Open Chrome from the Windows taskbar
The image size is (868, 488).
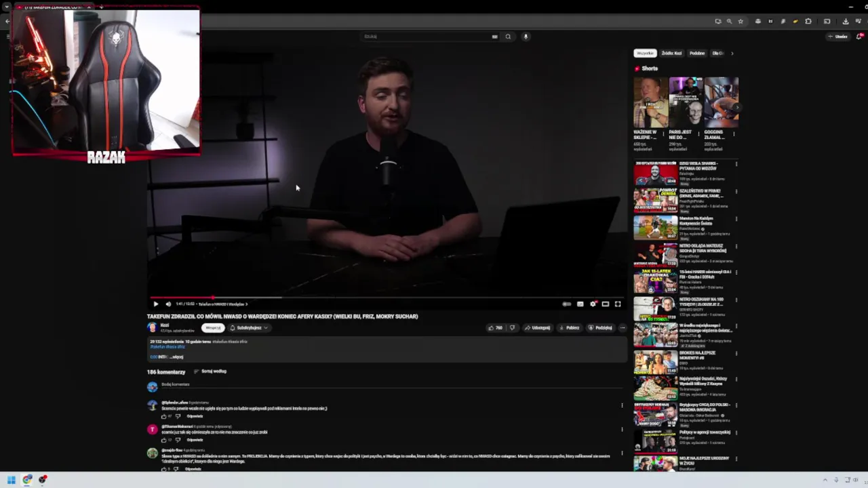(27, 480)
